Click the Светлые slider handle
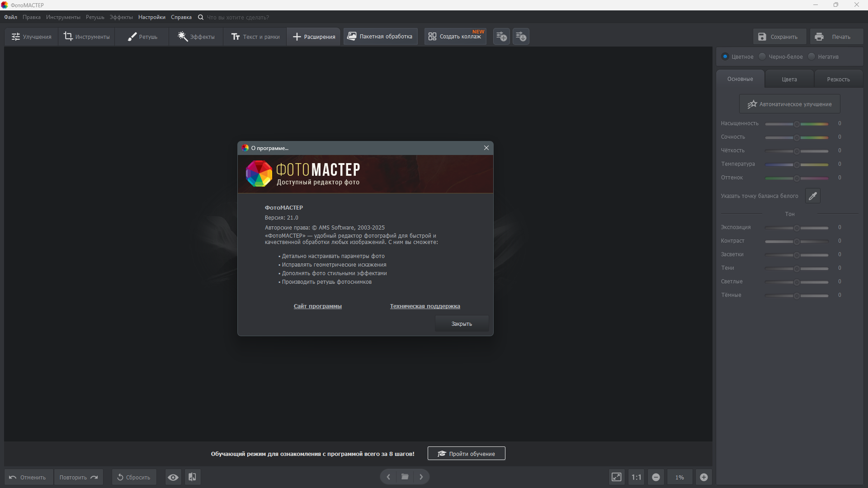Screen dimensions: 868x488 [797, 282]
